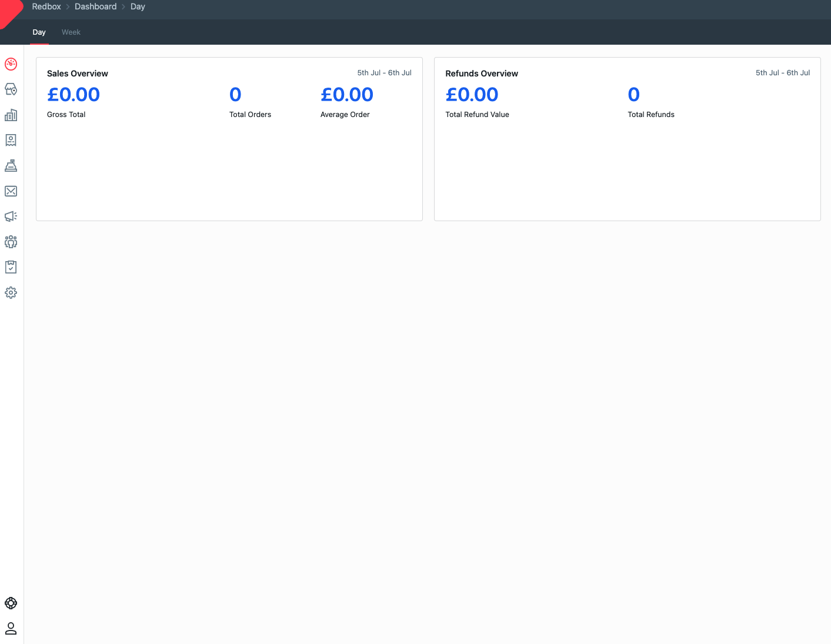The height and width of the screenshot is (644, 831).
Task: Click the Gross Total amount
Action: point(73,94)
